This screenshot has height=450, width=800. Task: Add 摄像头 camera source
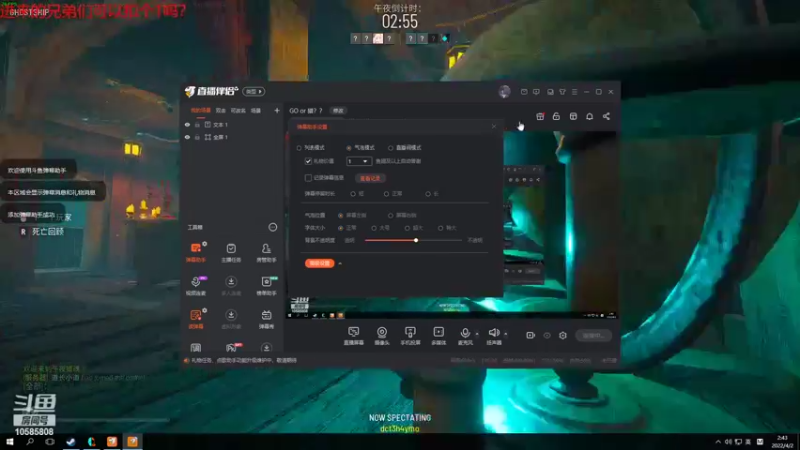(x=382, y=336)
